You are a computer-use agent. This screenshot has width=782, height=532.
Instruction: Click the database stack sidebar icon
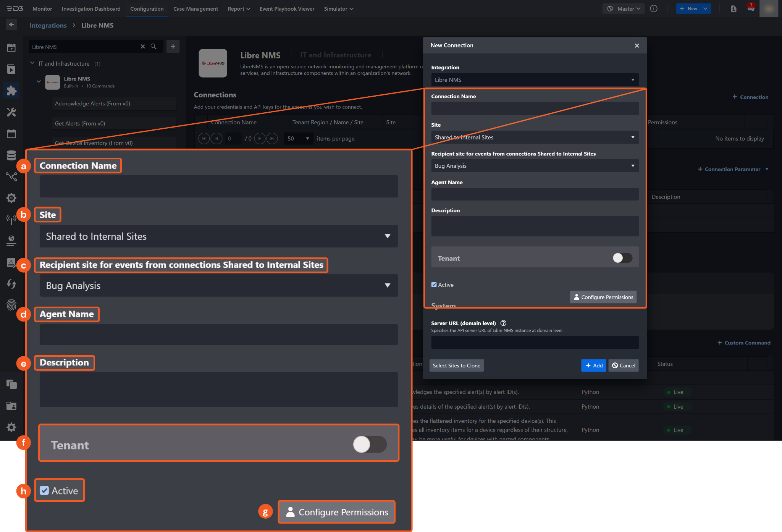[11, 155]
